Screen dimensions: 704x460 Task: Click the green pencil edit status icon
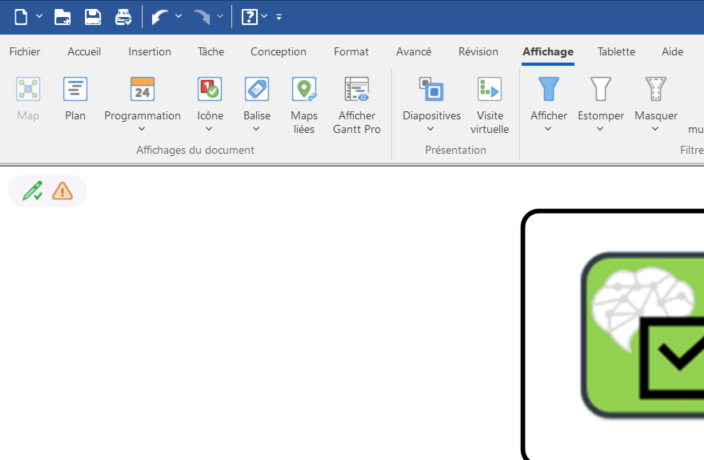(32, 191)
